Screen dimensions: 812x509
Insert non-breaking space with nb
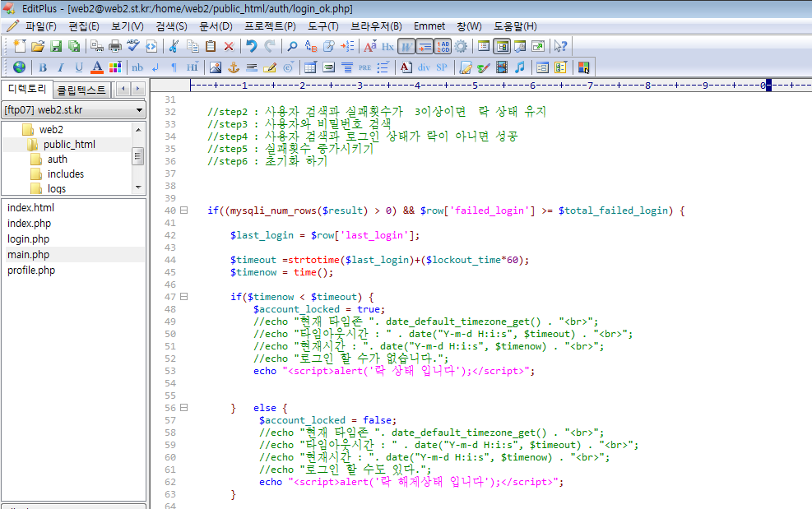pyautogui.click(x=137, y=67)
